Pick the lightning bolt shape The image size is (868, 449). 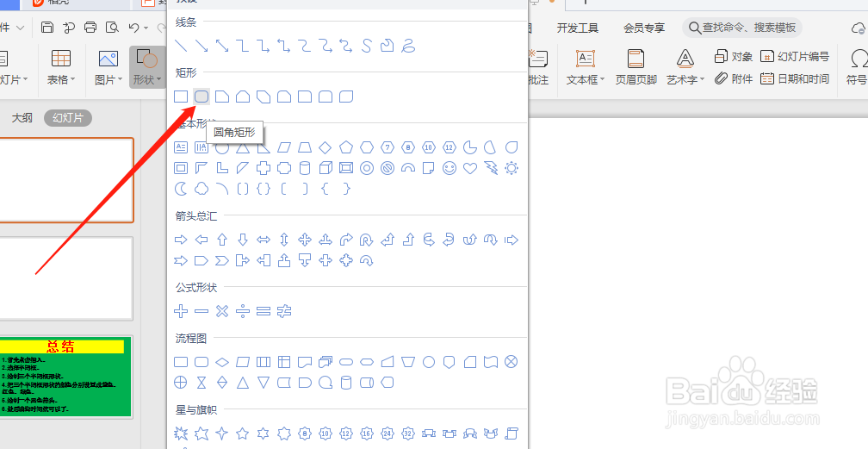pyautogui.click(x=491, y=168)
